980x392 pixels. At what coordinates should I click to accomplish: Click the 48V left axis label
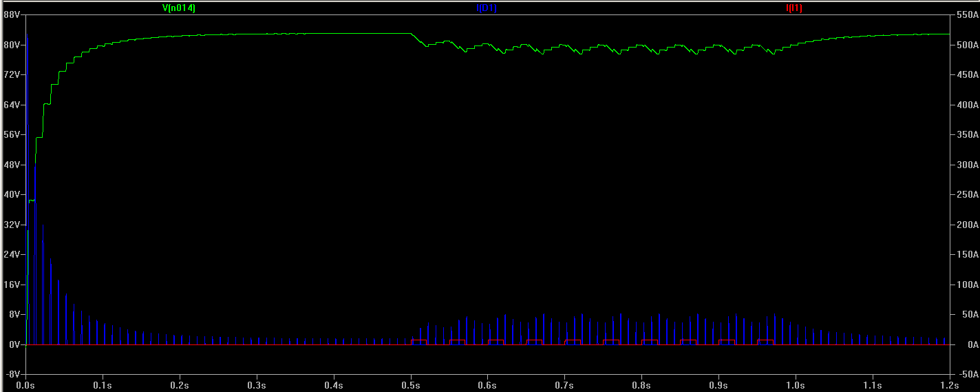point(12,165)
